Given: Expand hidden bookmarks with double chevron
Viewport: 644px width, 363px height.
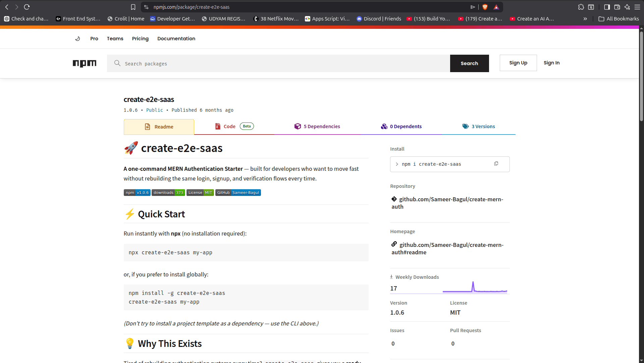Looking at the screenshot, I should point(585,19).
